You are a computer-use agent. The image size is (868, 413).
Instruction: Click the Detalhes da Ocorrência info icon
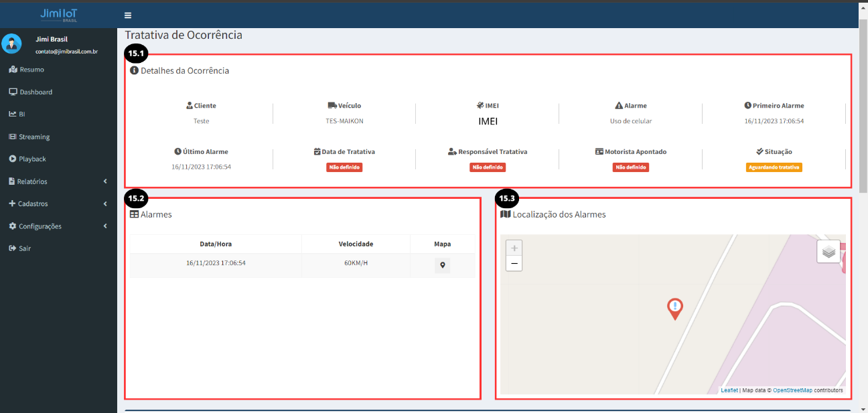pyautogui.click(x=134, y=70)
